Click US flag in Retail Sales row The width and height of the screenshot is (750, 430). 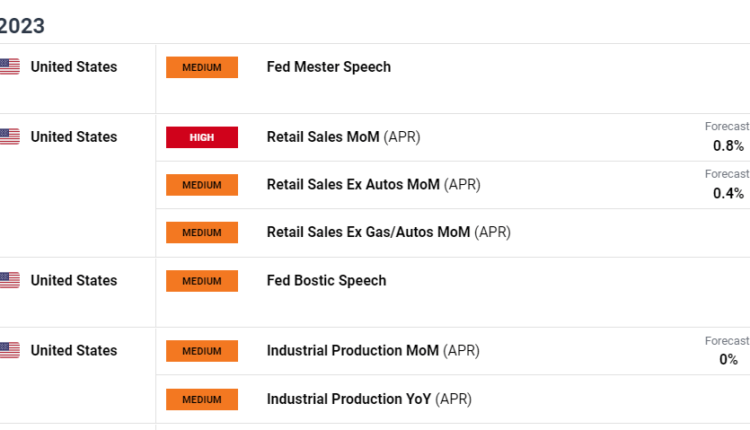[9, 137]
